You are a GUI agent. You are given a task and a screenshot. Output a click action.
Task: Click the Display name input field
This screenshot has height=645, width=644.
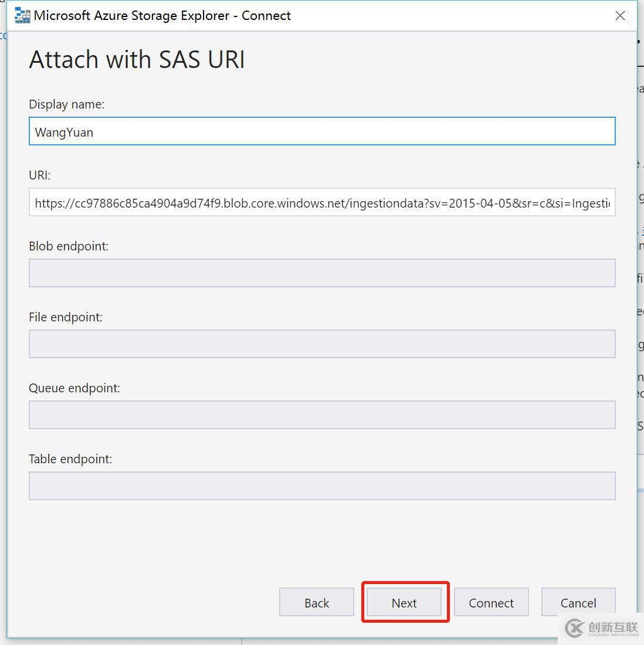322,131
